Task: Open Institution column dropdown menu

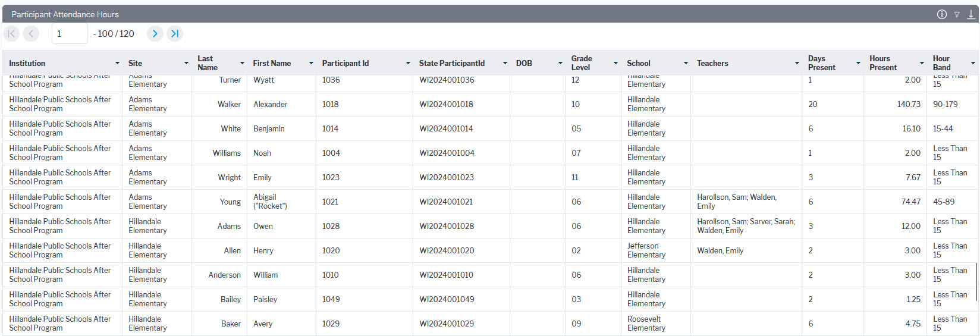Action: 117,63
